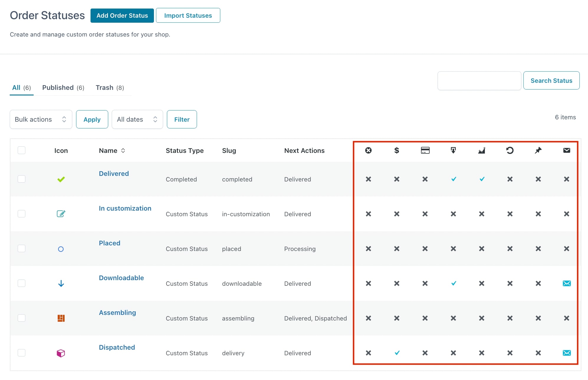The width and height of the screenshot is (588, 380).
Task: Click the 'downloadable' slug cell
Action: [242, 284]
